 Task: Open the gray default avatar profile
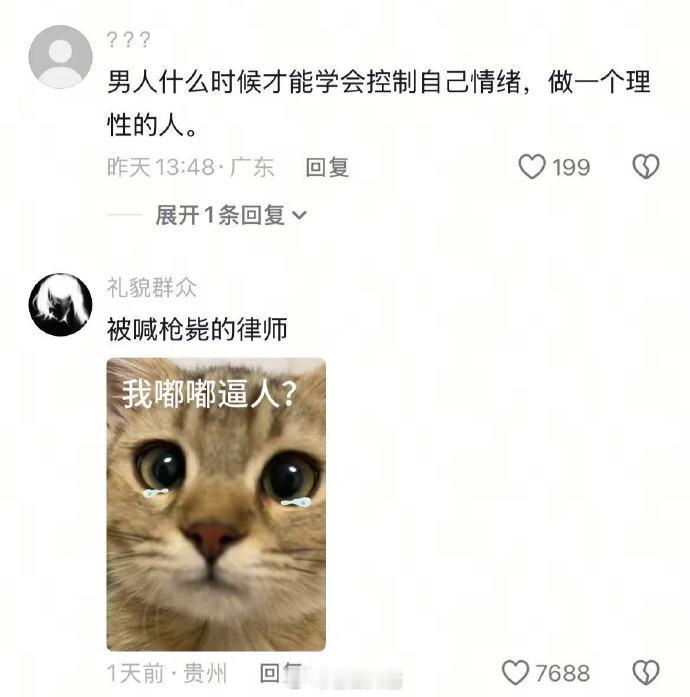click(60, 57)
